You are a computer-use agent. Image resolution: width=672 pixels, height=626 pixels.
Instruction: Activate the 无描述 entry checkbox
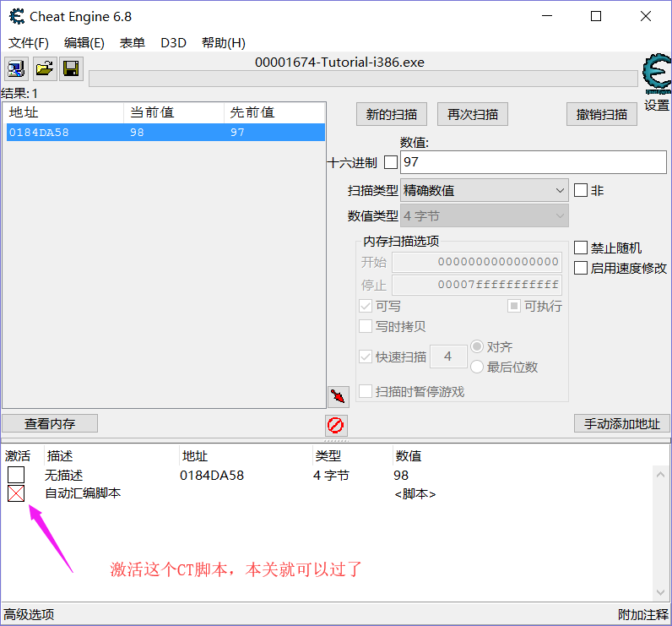point(16,475)
